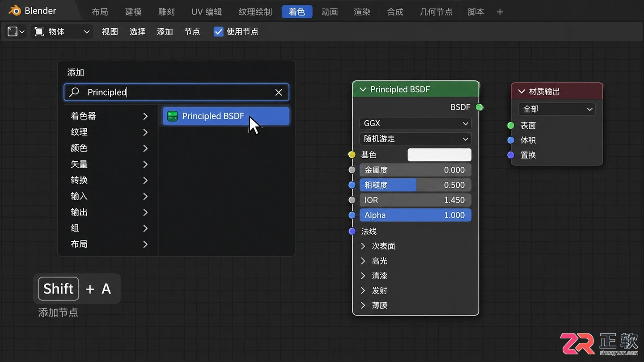644x362 pixels.
Task: Switch to the 动画 workspace tab
Action: click(330, 12)
